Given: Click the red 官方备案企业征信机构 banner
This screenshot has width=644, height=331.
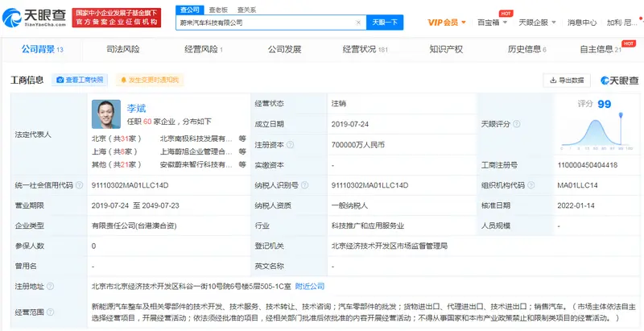Looking at the screenshot, I should (x=117, y=18).
